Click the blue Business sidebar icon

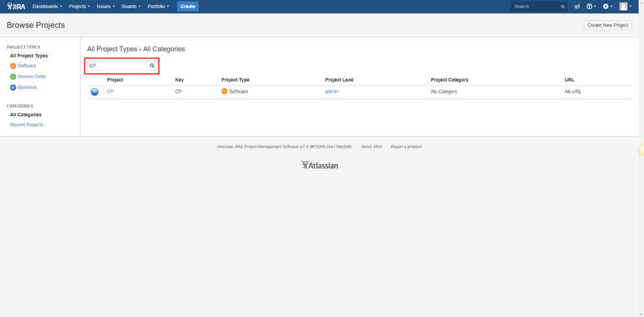(13, 88)
